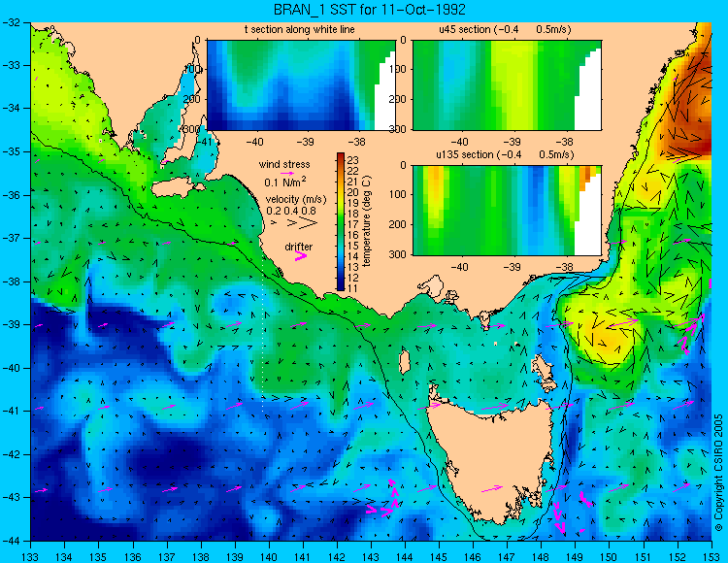Open the u45 section inset plot
The height and width of the screenshot is (563, 728).
(507, 85)
